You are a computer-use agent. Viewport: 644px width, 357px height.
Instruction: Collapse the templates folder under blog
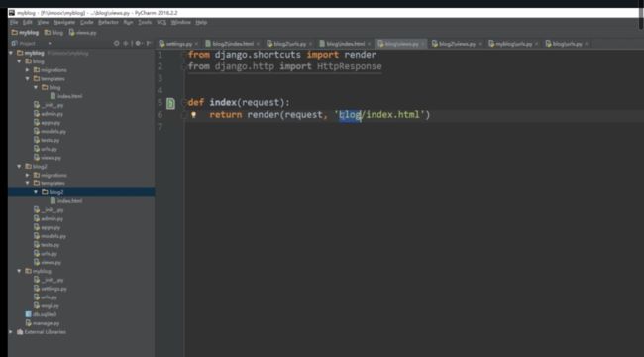pos(28,79)
